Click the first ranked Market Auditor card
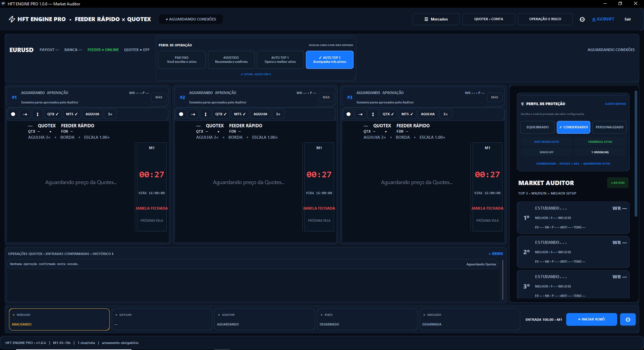Viewport: 644px width, 350px height. click(x=573, y=218)
